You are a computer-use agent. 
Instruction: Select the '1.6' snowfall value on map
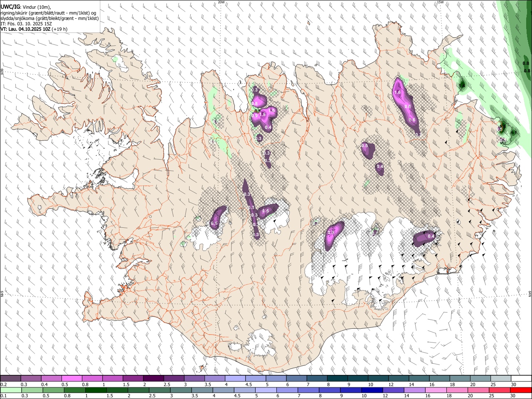[397, 92]
